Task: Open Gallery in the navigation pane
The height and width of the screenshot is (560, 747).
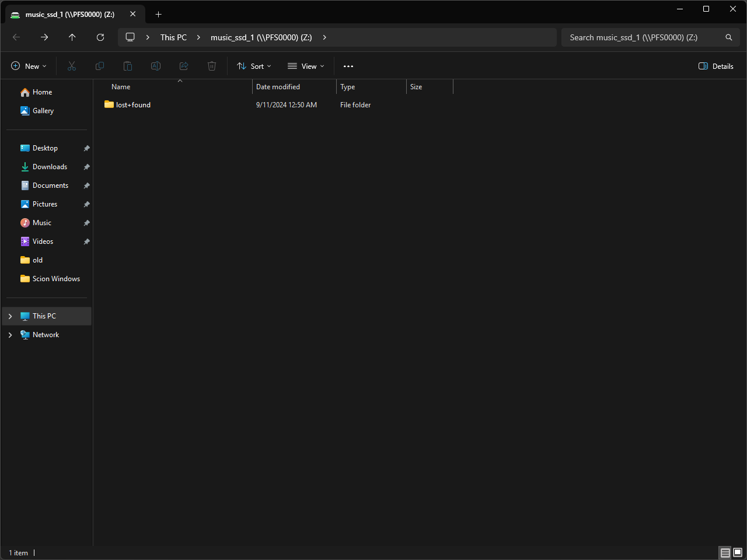Action: click(43, 111)
